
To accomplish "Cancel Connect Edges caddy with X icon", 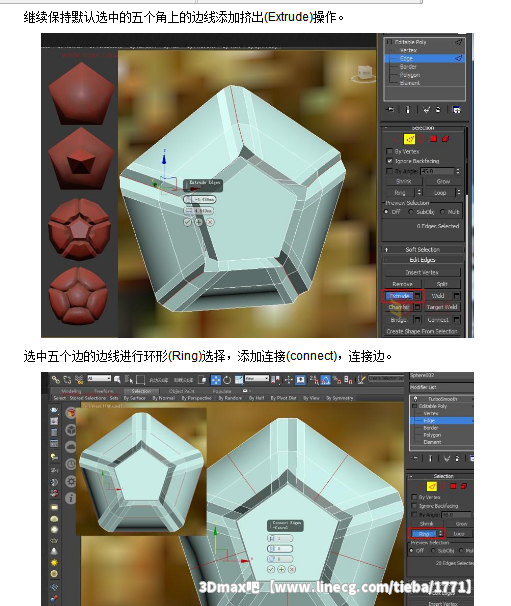I will 292,569.
